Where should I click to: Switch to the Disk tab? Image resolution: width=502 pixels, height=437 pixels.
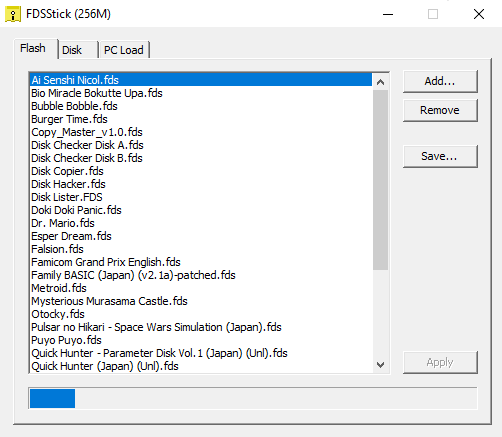coord(78,50)
